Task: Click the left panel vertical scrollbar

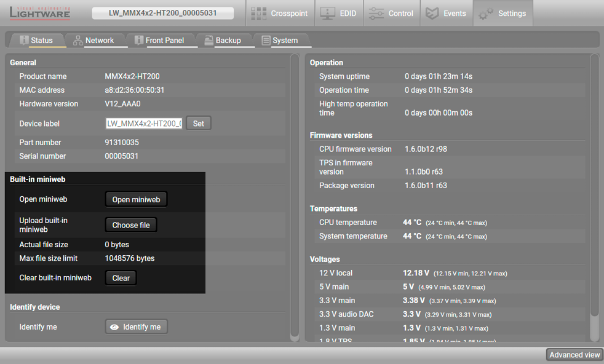Action: click(x=295, y=197)
